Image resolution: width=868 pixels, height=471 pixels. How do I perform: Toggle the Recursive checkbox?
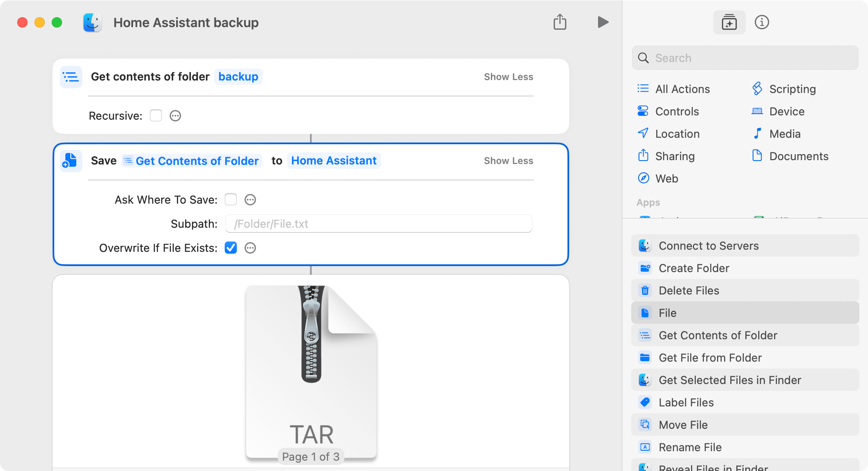[x=156, y=116]
